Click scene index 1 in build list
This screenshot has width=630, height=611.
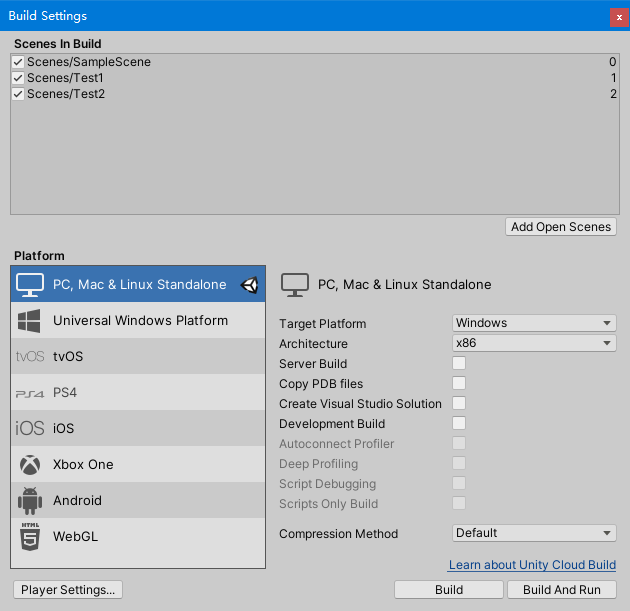tap(614, 78)
